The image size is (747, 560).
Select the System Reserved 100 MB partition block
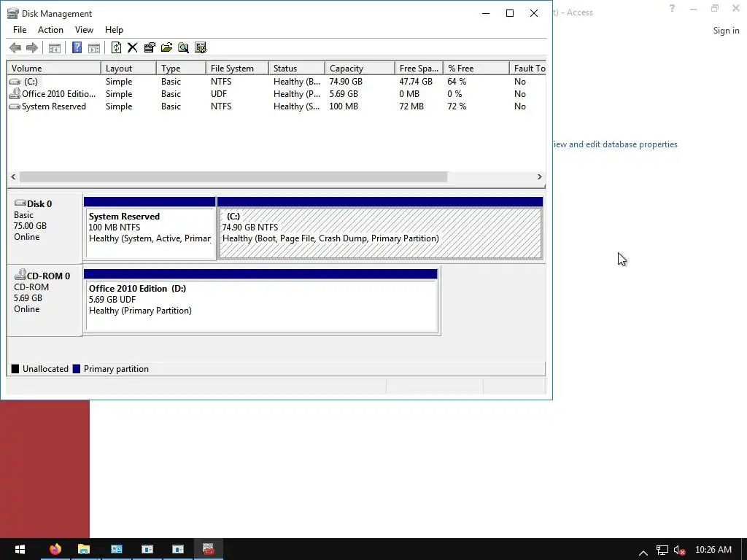pyautogui.click(x=150, y=228)
